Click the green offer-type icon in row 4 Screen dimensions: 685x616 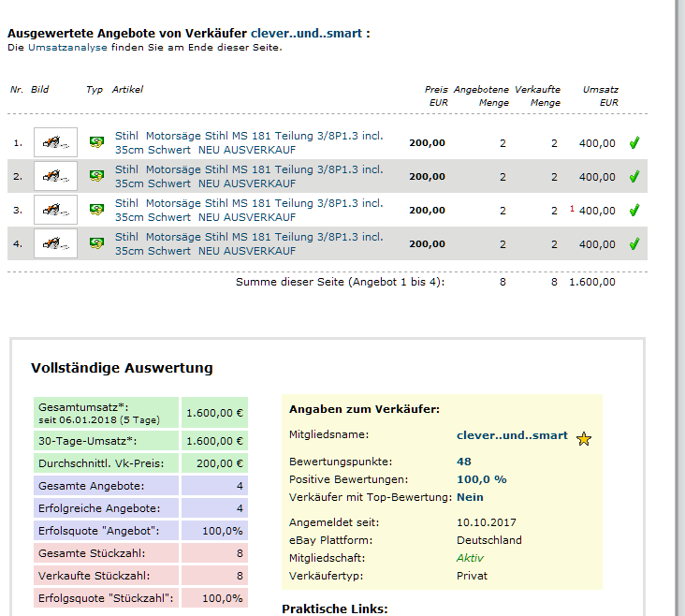coord(95,243)
